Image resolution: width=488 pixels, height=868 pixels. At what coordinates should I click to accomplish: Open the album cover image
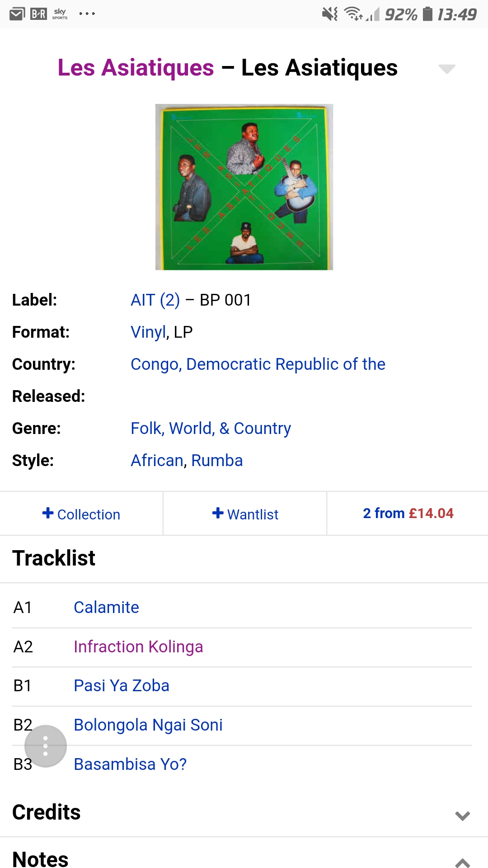[244, 187]
